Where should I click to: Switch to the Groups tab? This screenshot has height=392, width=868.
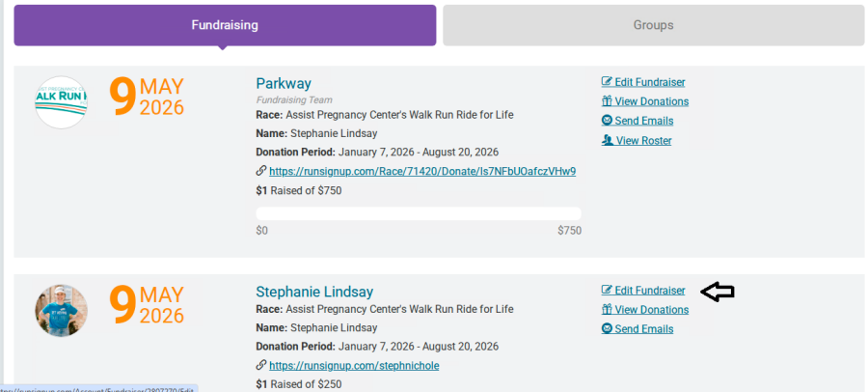(653, 25)
